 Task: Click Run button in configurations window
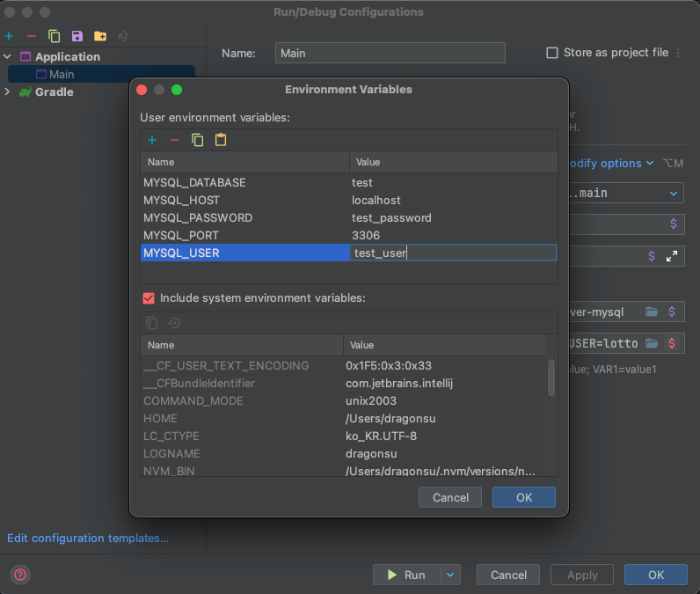(x=406, y=575)
